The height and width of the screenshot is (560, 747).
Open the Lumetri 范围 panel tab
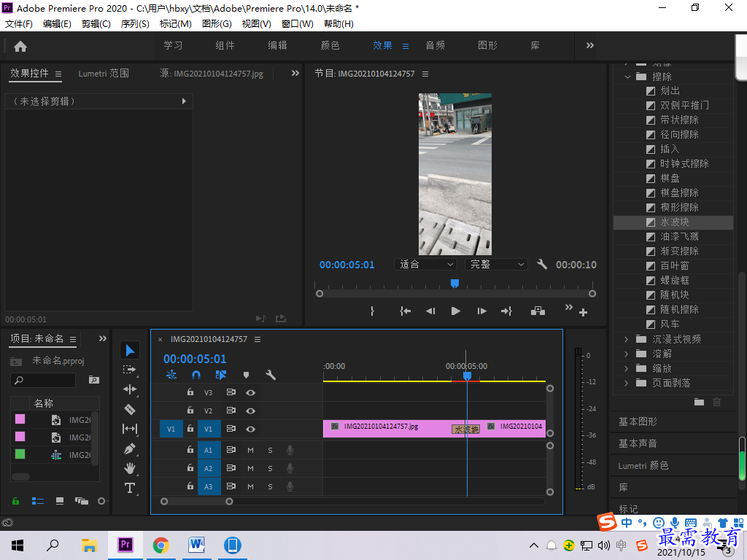click(x=104, y=74)
